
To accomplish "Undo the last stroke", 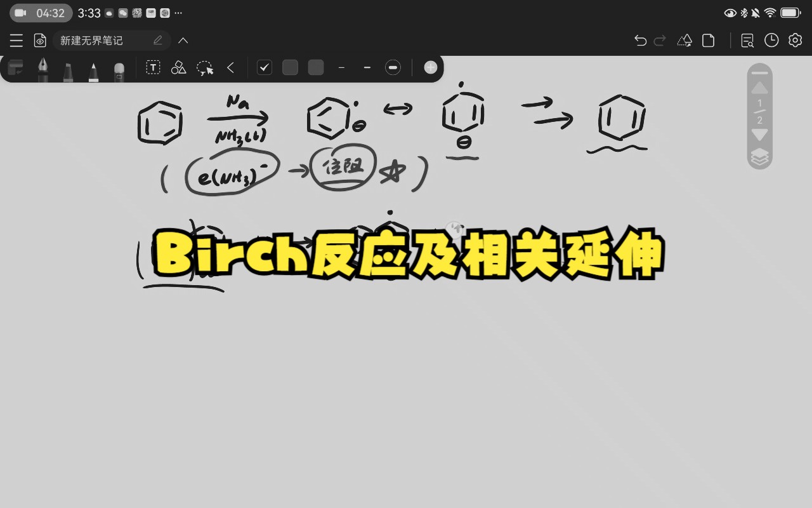I will click(x=640, y=41).
